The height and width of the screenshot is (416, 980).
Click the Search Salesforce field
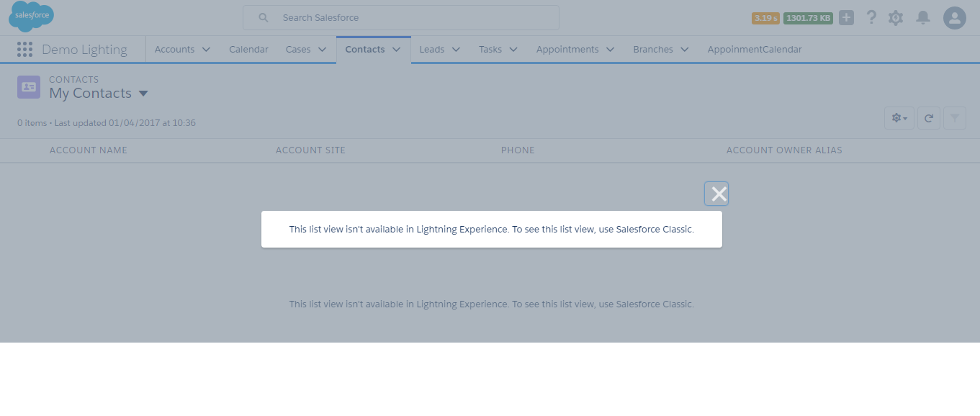(401, 17)
